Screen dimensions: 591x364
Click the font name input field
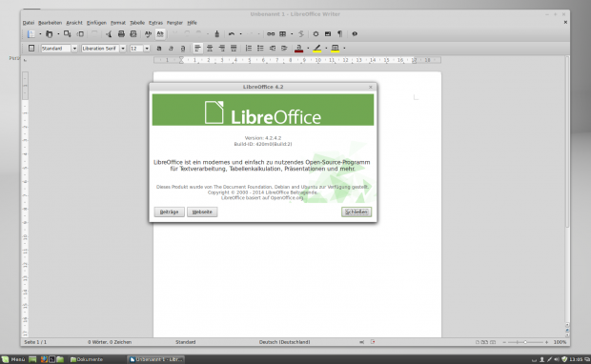[100, 49]
